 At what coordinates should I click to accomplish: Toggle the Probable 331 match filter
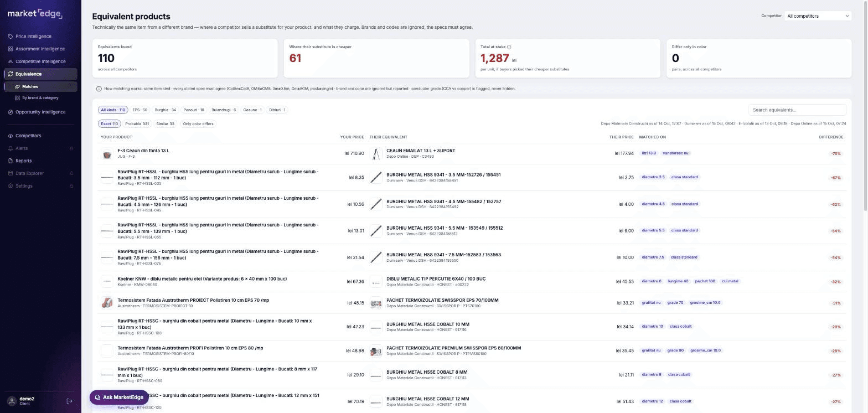[137, 124]
